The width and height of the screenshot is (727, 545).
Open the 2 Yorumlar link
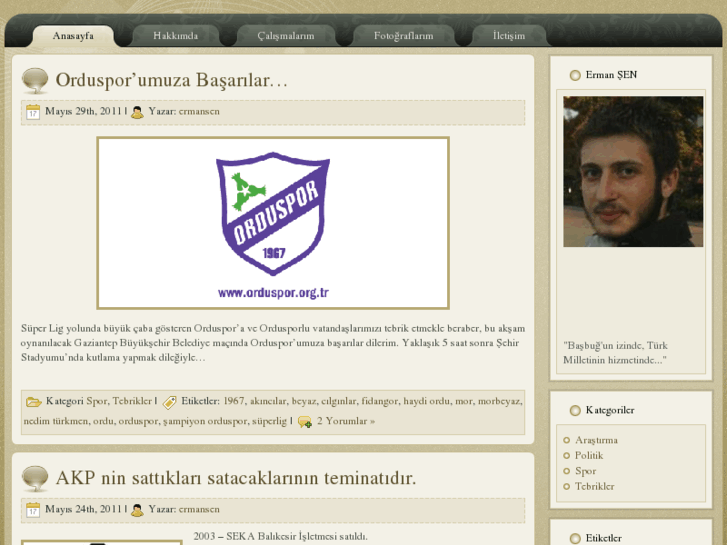tap(346, 421)
